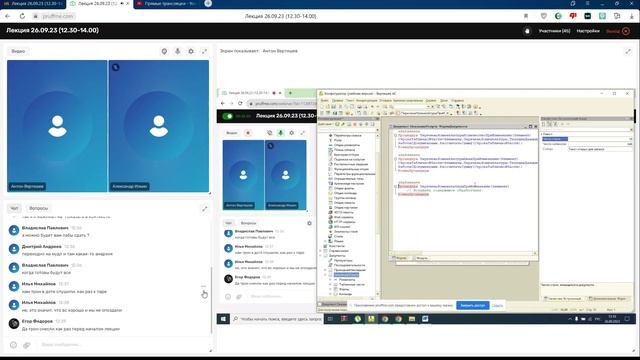
Task: Raise hand icon in black header
Action: point(527,31)
